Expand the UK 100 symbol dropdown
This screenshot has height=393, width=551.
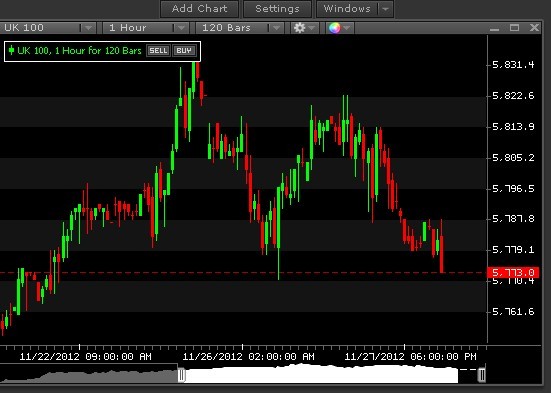coord(88,28)
